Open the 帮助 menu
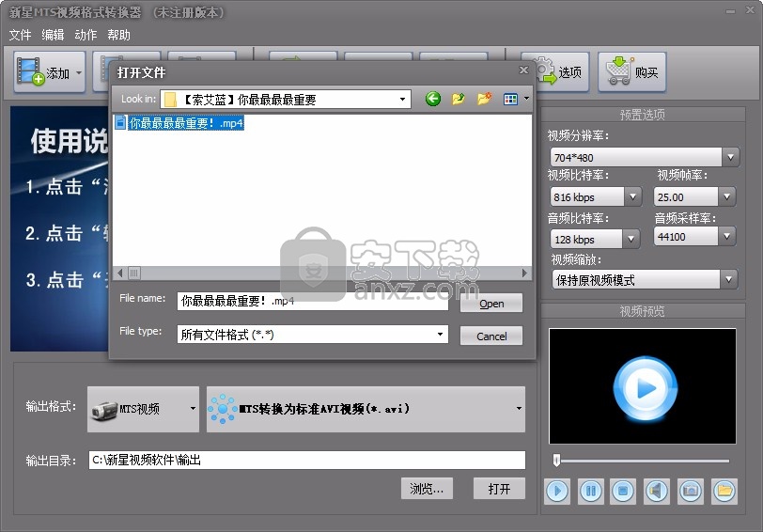Viewport: 763px width, 532px height. (x=118, y=35)
